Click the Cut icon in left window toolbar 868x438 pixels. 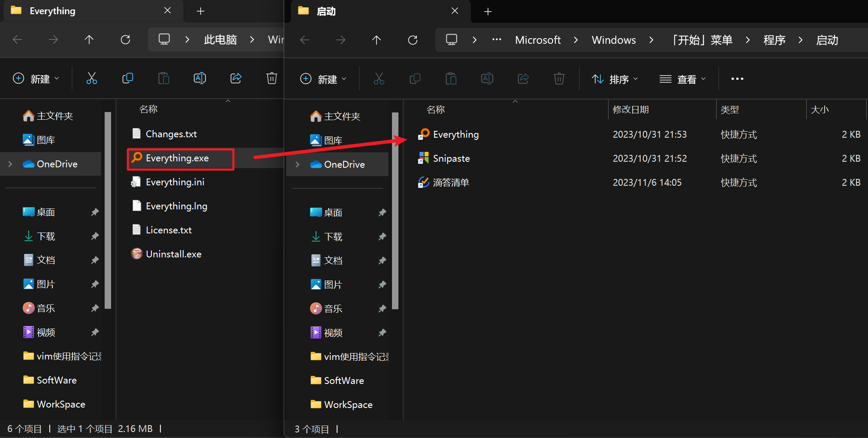pos(91,78)
